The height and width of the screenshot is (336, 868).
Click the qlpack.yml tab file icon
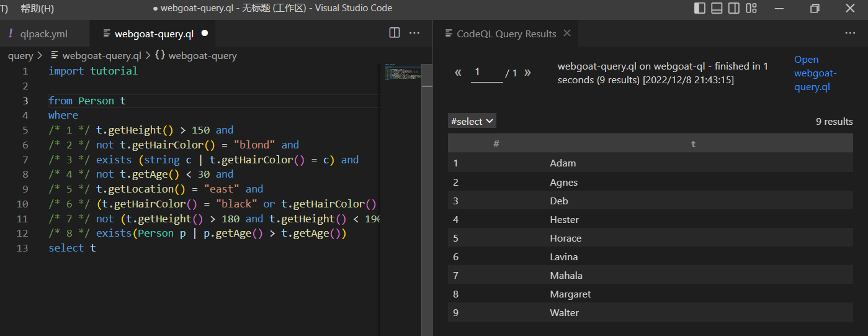(11, 34)
